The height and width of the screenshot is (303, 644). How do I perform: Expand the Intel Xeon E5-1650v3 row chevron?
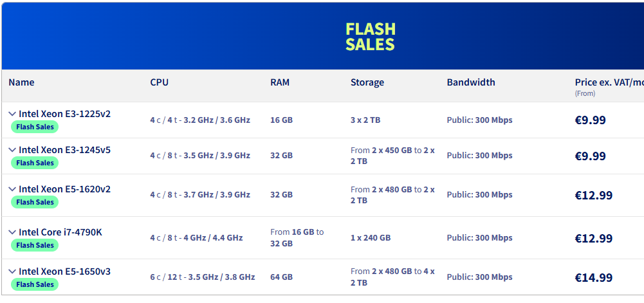click(x=12, y=271)
